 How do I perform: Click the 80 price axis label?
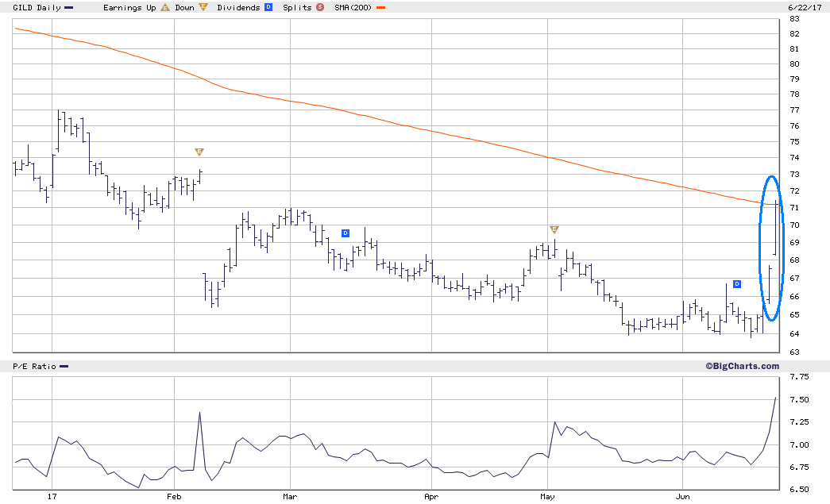pyautogui.click(x=794, y=64)
